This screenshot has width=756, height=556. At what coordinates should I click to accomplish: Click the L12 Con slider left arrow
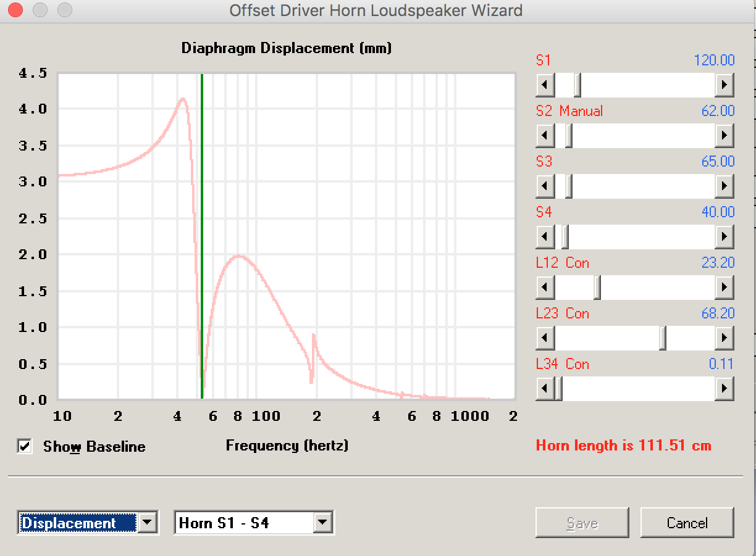pyautogui.click(x=545, y=287)
